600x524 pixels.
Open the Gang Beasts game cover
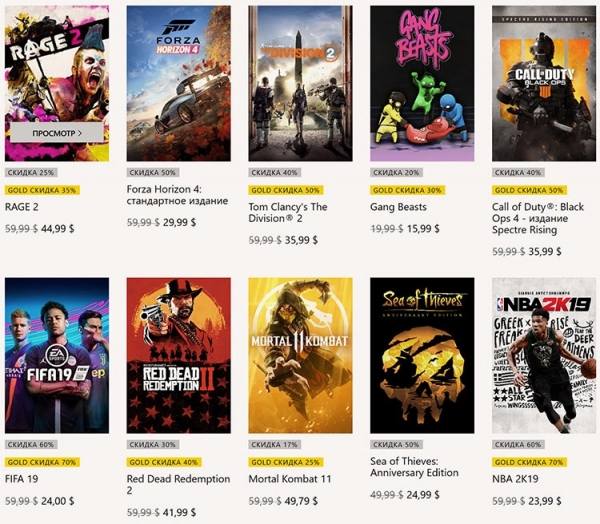click(422, 83)
